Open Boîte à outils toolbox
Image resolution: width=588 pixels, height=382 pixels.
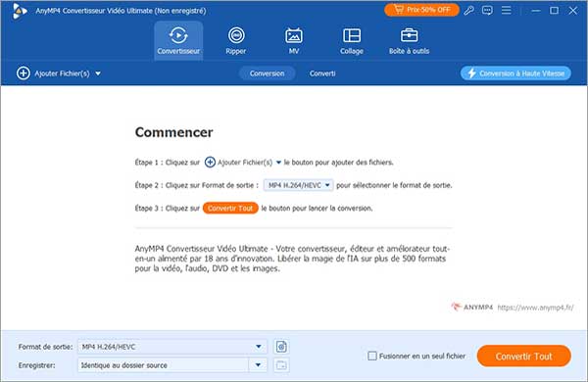[409, 40]
